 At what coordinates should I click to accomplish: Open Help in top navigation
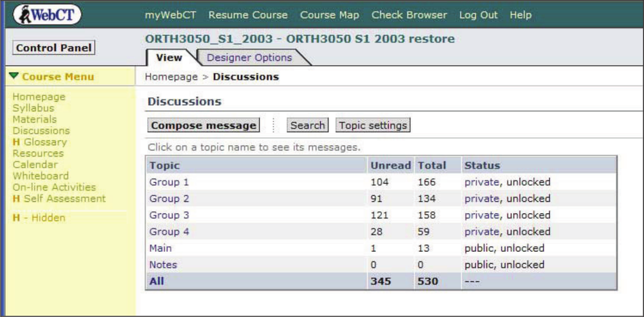(520, 15)
